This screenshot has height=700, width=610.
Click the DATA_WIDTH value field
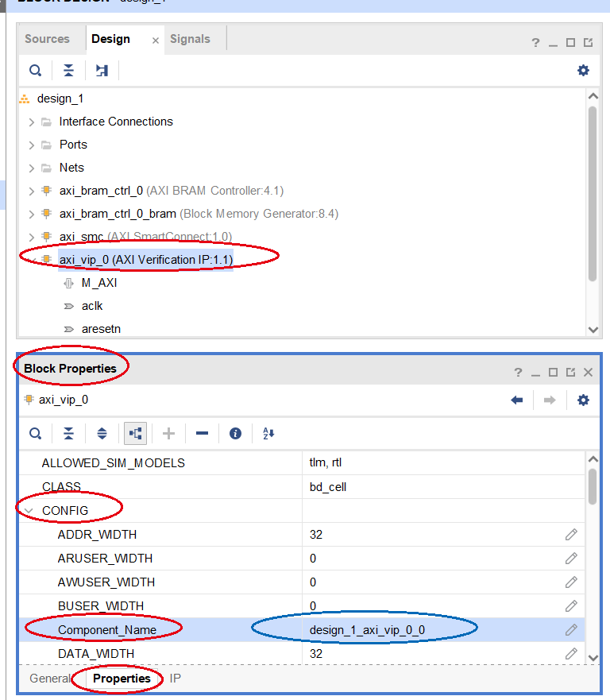click(x=429, y=653)
